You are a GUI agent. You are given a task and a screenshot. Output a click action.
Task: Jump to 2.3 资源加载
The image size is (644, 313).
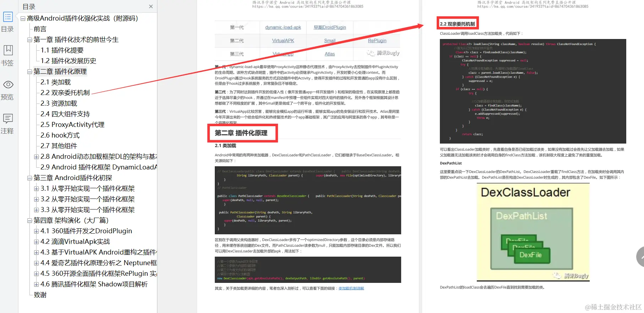click(x=59, y=104)
